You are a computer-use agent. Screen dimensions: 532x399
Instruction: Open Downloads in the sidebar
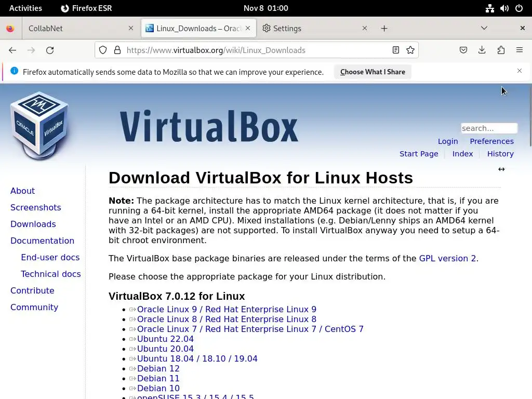click(x=33, y=224)
